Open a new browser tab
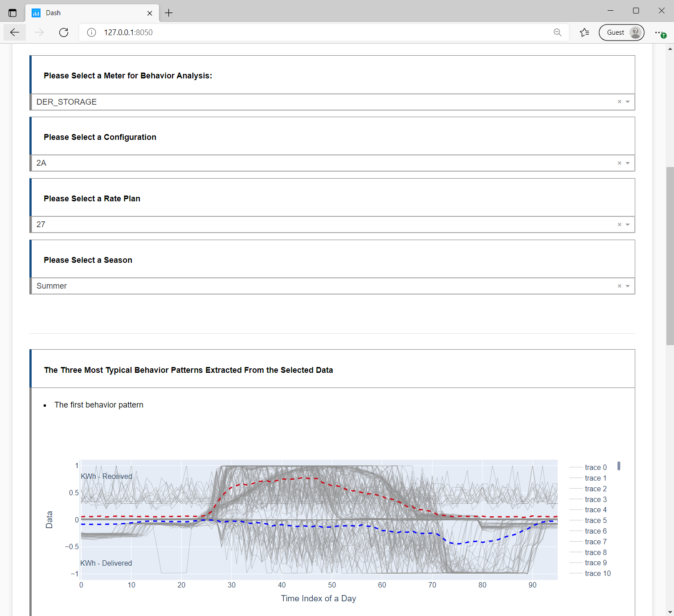674x616 pixels. pos(169,13)
